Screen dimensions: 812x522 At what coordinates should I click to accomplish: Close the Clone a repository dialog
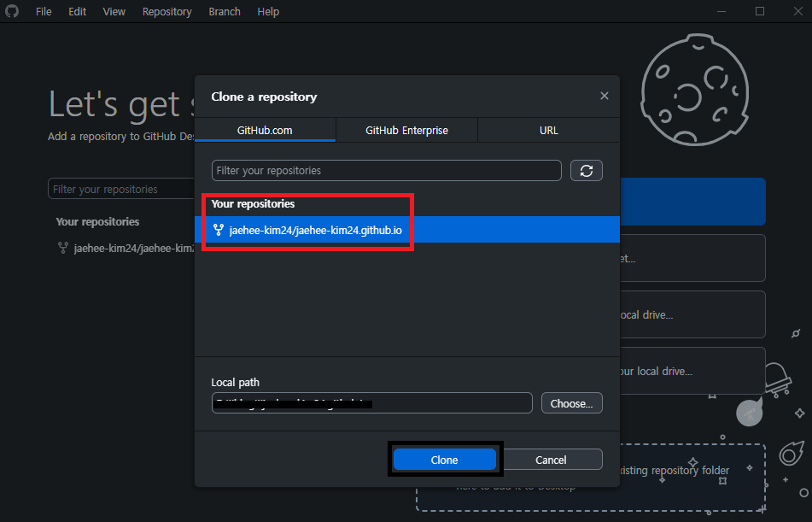pos(604,96)
